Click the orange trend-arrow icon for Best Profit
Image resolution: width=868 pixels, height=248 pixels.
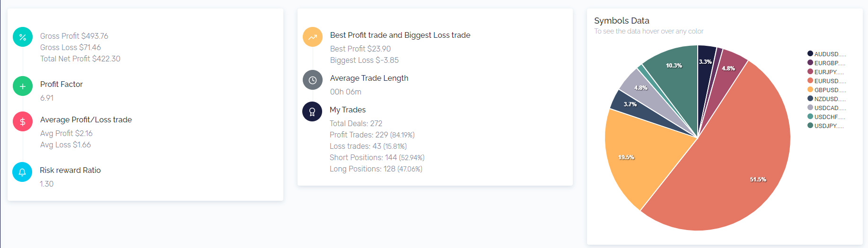(x=313, y=37)
